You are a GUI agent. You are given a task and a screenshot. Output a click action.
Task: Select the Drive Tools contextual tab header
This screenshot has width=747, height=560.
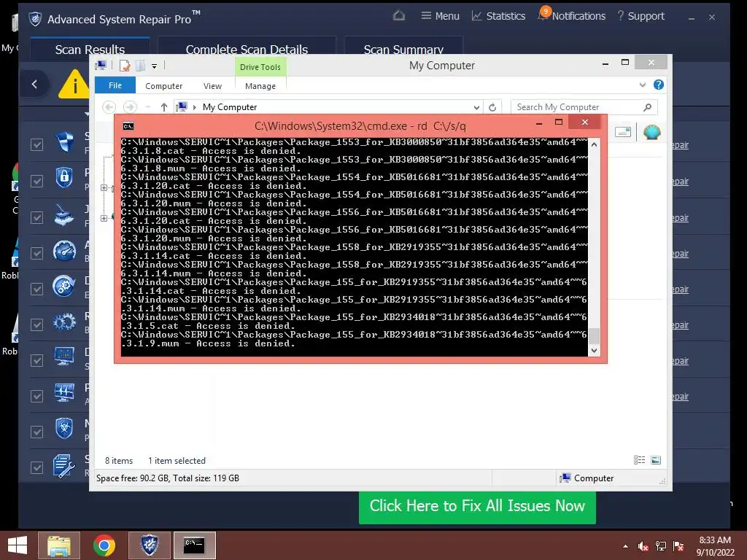[260, 67]
